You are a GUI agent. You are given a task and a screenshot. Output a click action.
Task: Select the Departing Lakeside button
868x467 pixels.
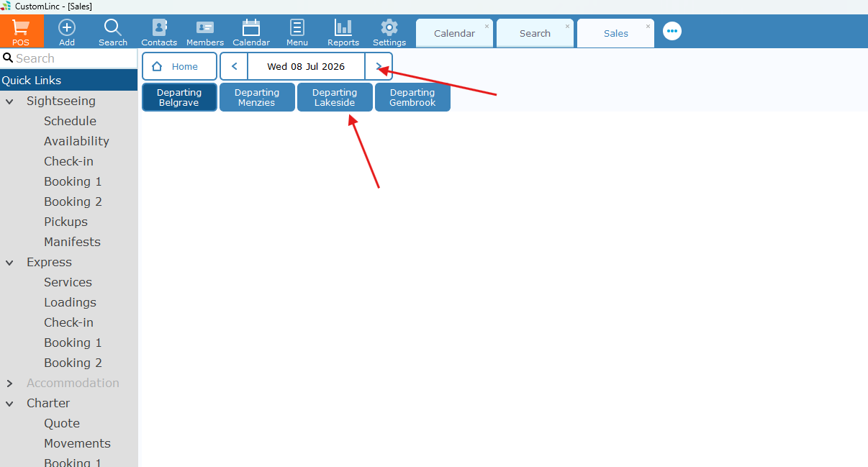[335, 97]
